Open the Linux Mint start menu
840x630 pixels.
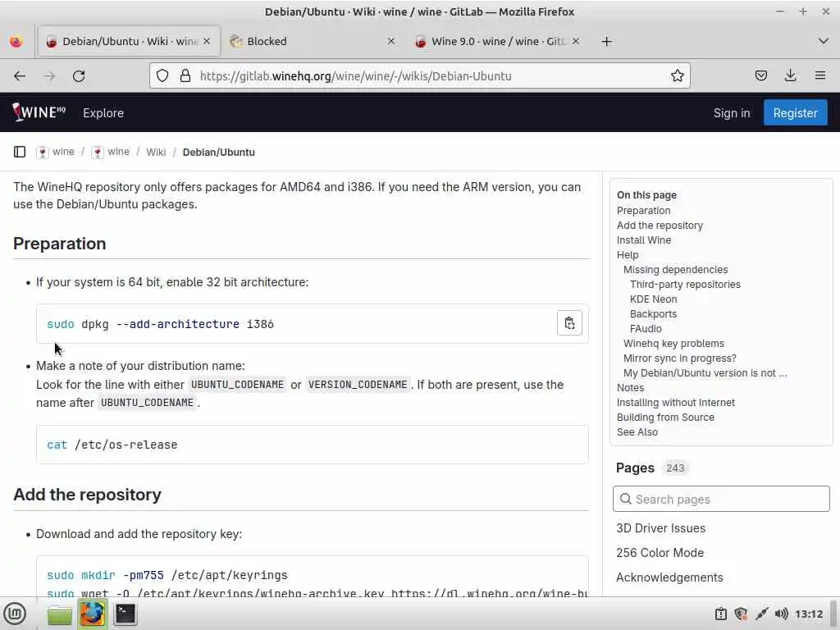pyautogui.click(x=15, y=614)
